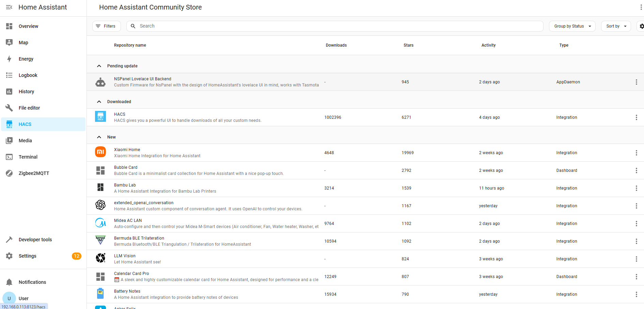Open the row menu for Xiaomi Home
Viewport: 644px width, 309px height.
click(636, 153)
